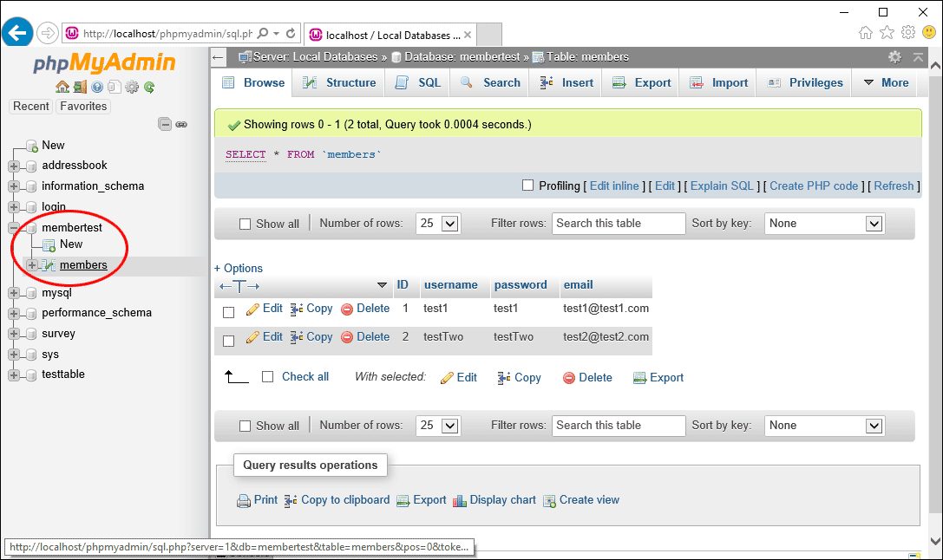Print the query results
The width and height of the screenshot is (943, 560).
(x=265, y=500)
